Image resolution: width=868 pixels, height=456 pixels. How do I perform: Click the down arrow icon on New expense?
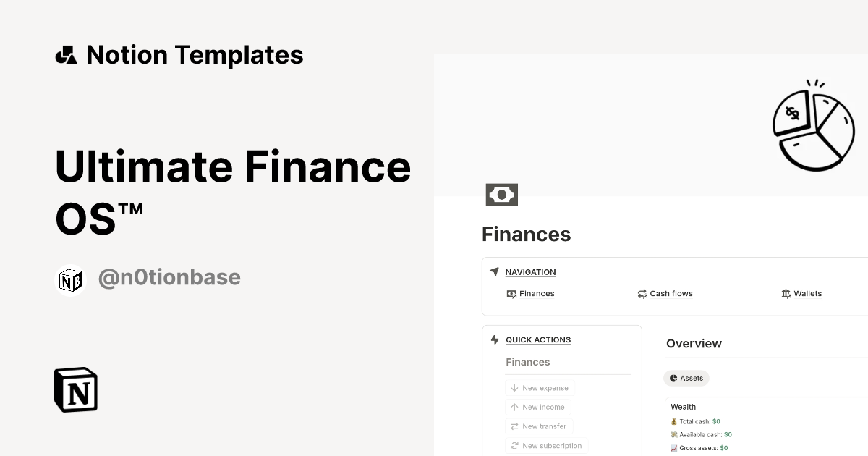[x=514, y=387]
